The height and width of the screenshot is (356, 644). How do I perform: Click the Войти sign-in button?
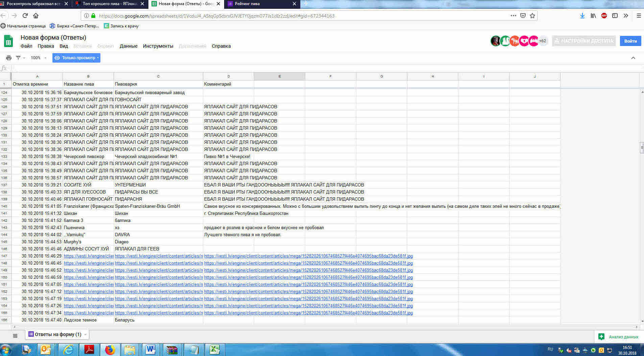click(630, 41)
